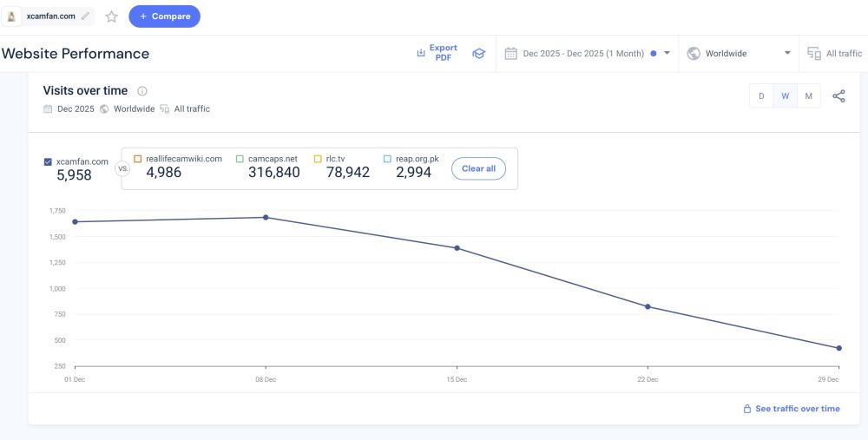Click the 22 Dec data point on chart

point(648,306)
